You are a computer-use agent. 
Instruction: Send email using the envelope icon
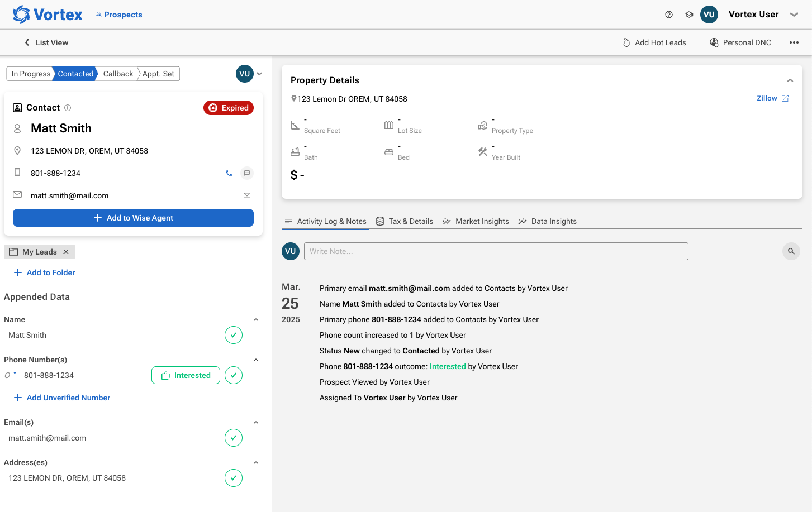point(247,195)
